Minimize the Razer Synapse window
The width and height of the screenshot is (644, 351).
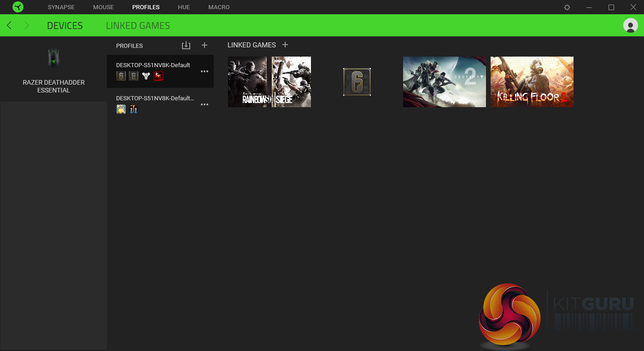[x=589, y=7]
